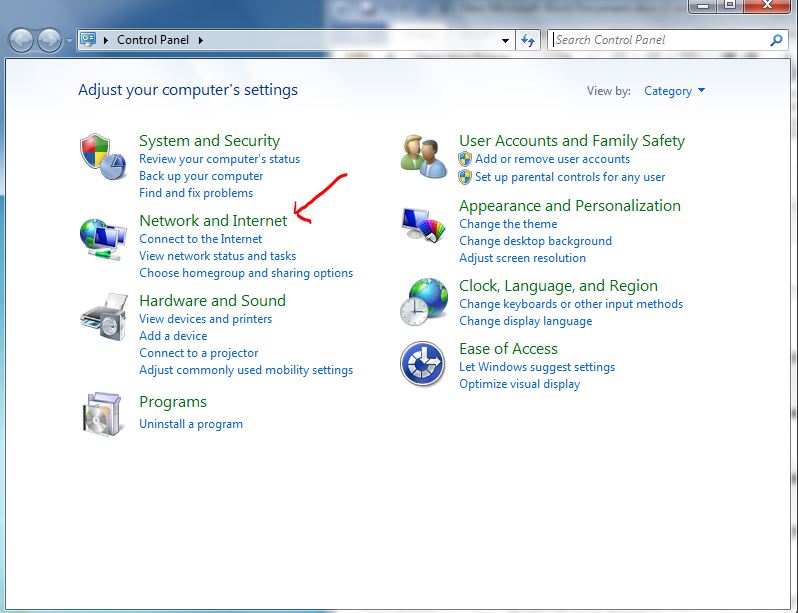Viewport: 798px width, 613px height.
Task: Click the User Accounts and Family Safety icon
Action: (x=424, y=155)
